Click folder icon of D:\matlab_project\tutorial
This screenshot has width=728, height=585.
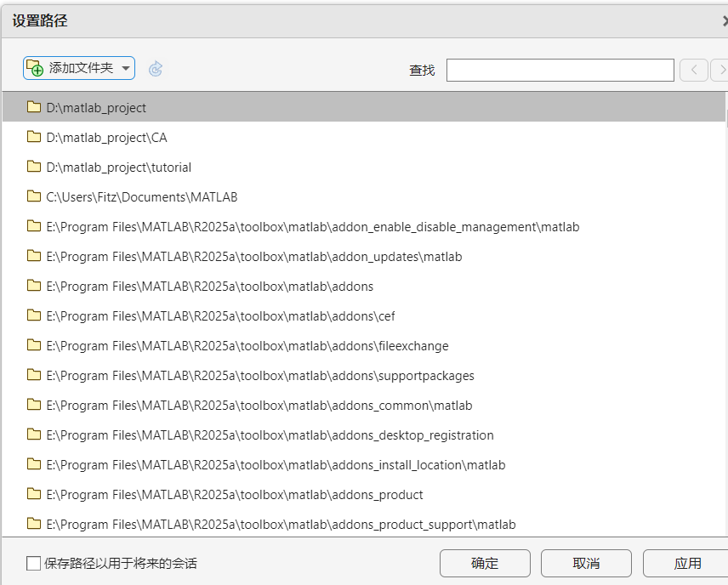(34, 166)
